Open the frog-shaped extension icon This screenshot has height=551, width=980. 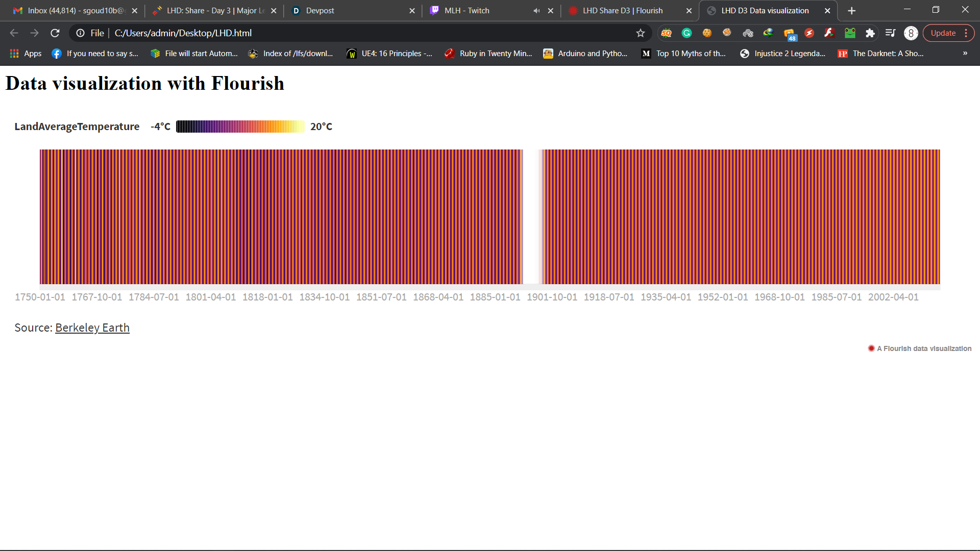850,33
